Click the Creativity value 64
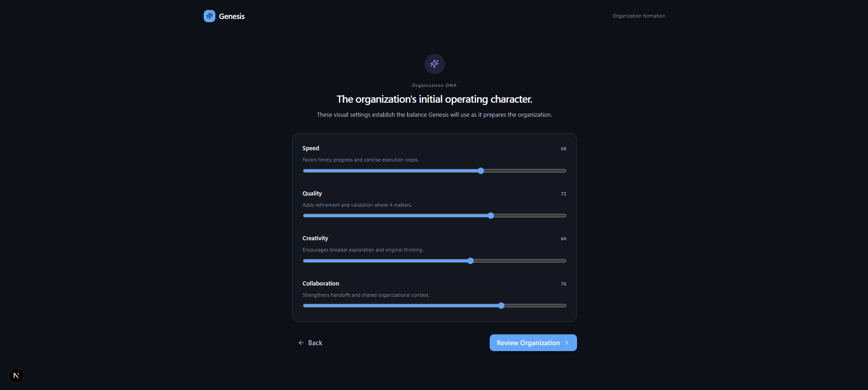 click(563, 238)
